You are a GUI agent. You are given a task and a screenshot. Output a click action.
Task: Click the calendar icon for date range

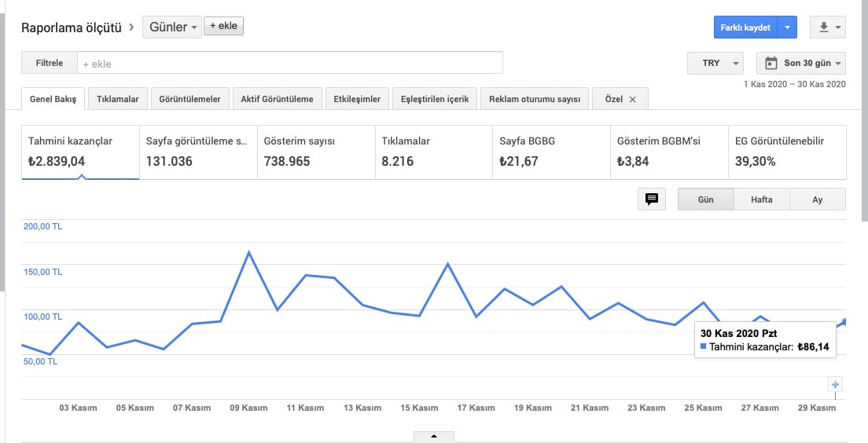(x=771, y=63)
